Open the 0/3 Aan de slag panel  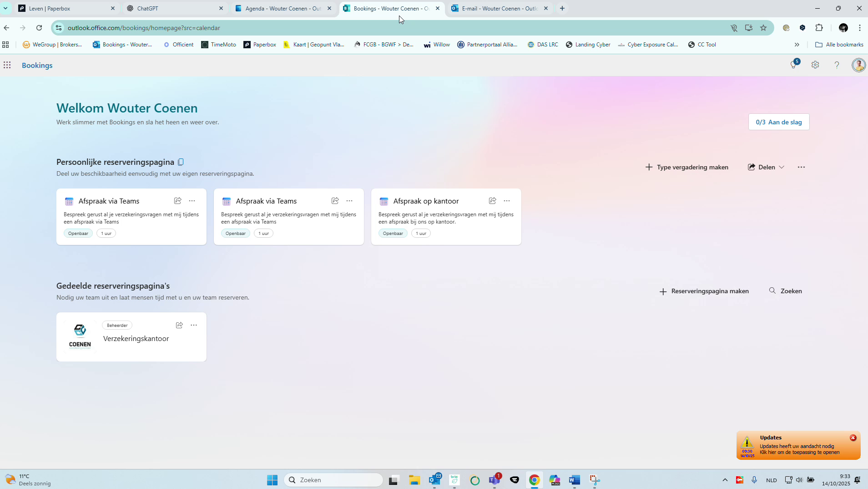point(778,122)
